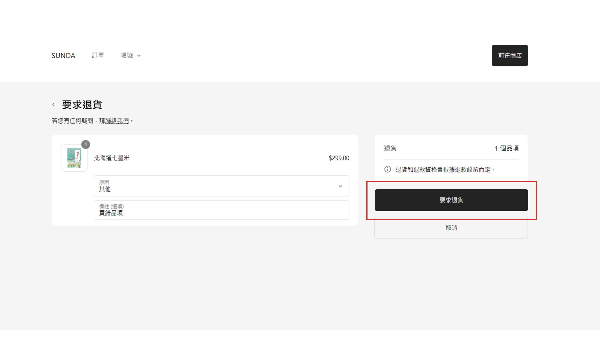Click the 要求退貨 page heading
This screenshot has height=364, width=600.
(82, 105)
